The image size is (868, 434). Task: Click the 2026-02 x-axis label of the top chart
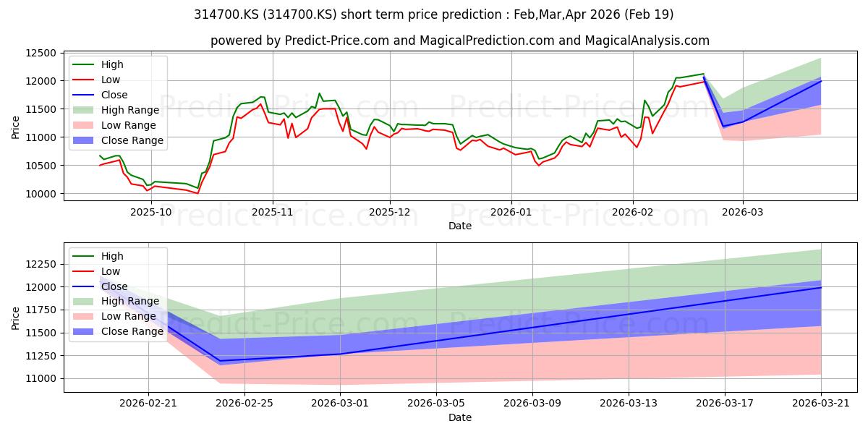coord(633,212)
